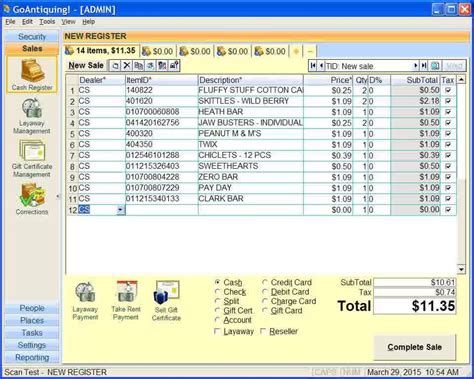Select the SKITTLES - WILD BERRY description cell
This screenshot has height=379, width=474.
251,101
